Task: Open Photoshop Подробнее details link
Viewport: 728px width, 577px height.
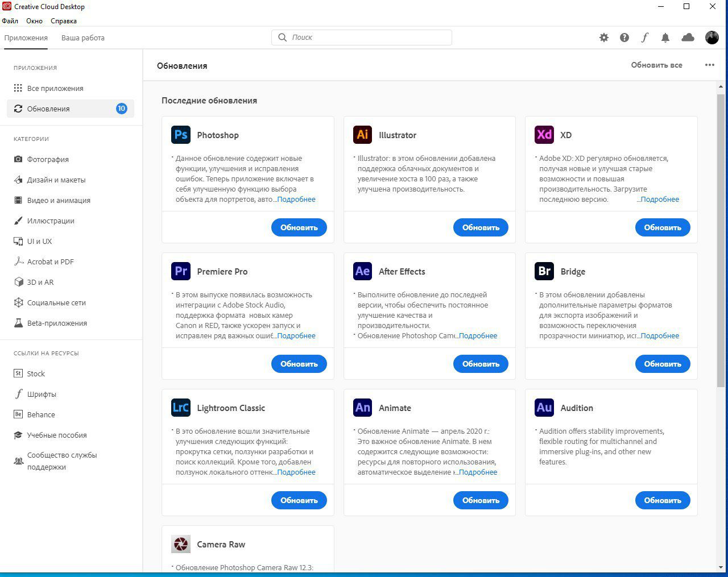Action: pos(296,200)
